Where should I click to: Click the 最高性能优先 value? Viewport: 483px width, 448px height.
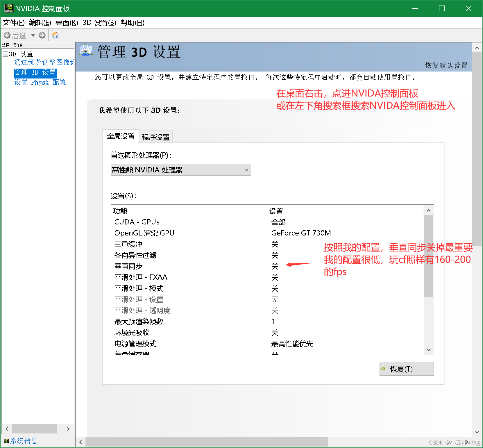[x=292, y=344]
